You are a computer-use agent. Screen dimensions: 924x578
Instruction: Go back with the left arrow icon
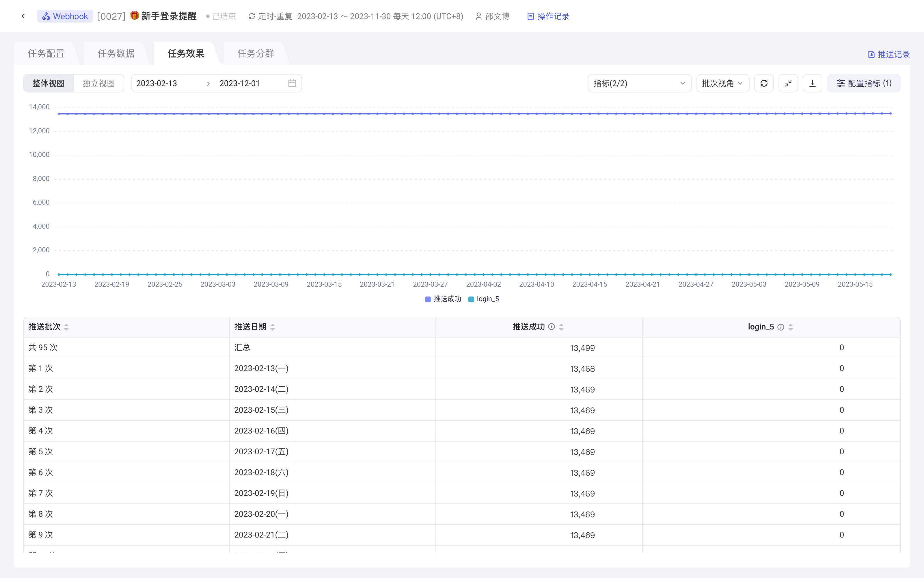click(x=23, y=16)
